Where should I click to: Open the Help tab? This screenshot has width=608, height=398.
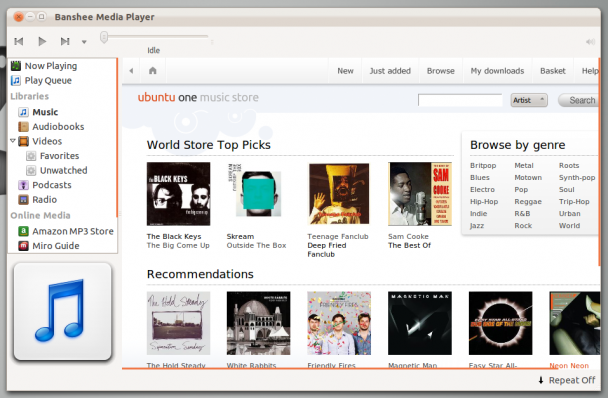click(x=589, y=71)
